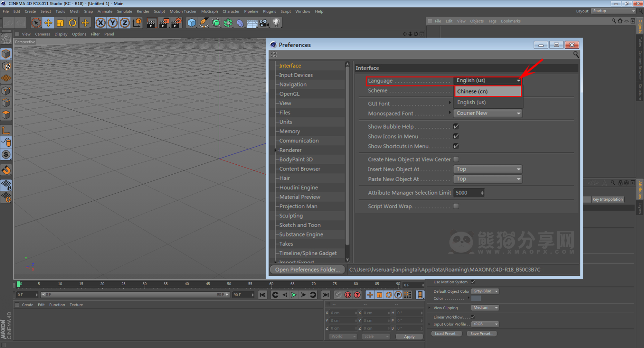Open Insert New Object At dropdown
644x348 pixels.
tap(488, 169)
